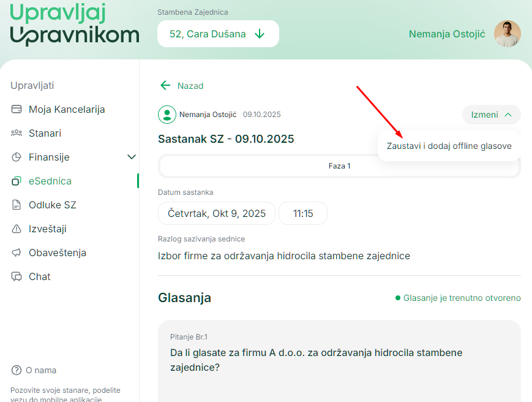Viewport: 532px width, 402px height.
Task: Switch to the Faza 1 phase tab
Action: pos(339,165)
